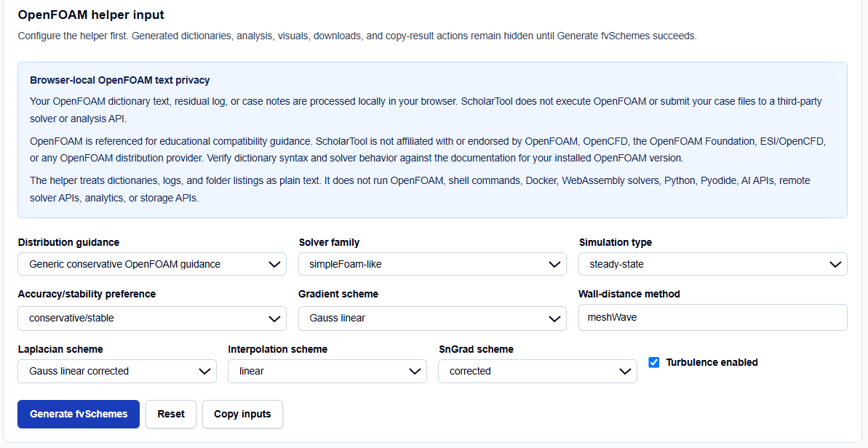Click the Generate fvSchemes button

point(79,414)
